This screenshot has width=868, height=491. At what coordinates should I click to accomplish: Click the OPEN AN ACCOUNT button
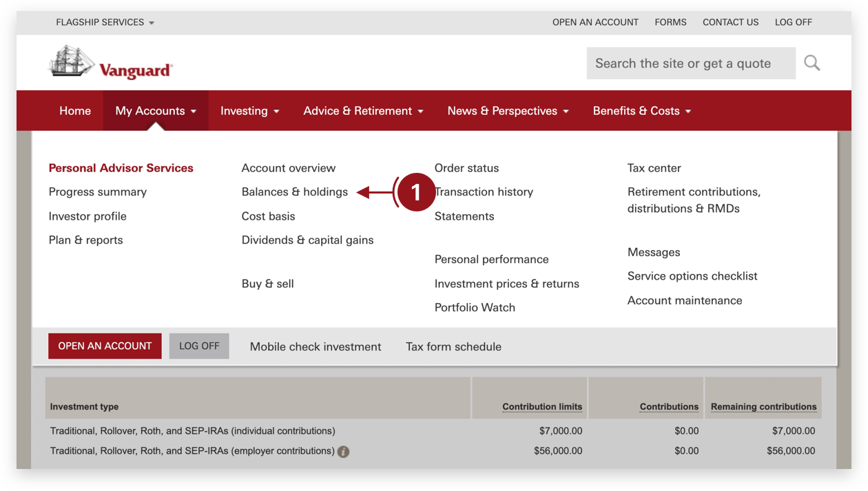(x=105, y=346)
